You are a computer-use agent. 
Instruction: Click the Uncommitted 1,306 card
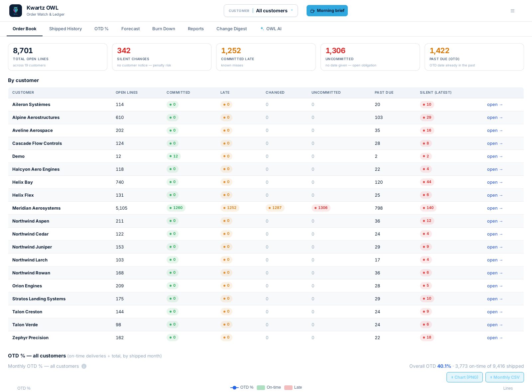(x=370, y=57)
